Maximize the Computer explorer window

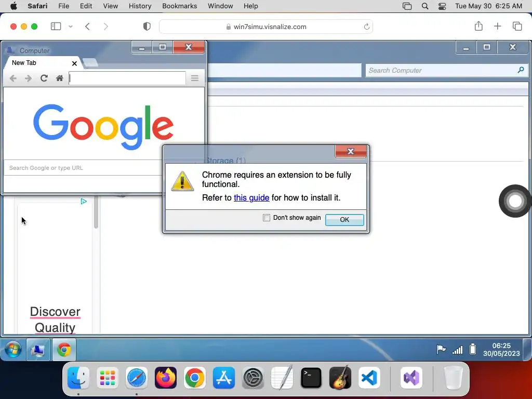(x=486, y=47)
